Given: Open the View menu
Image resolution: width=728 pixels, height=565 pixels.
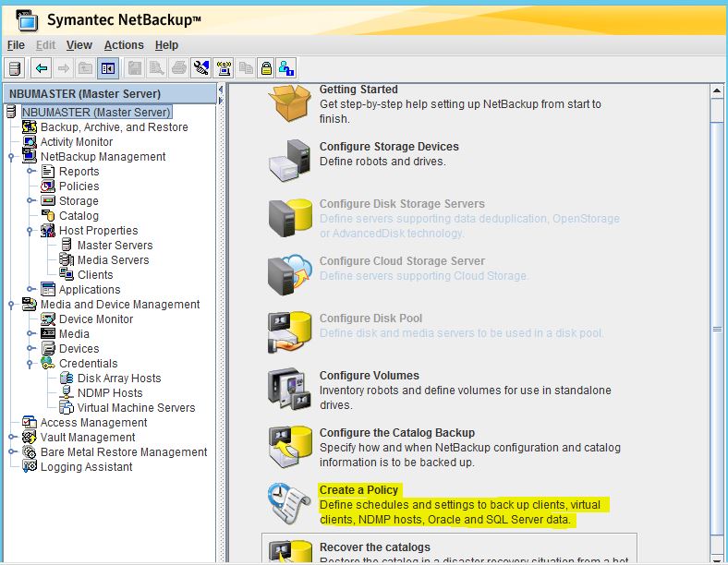Looking at the screenshot, I should [x=79, y=45].
